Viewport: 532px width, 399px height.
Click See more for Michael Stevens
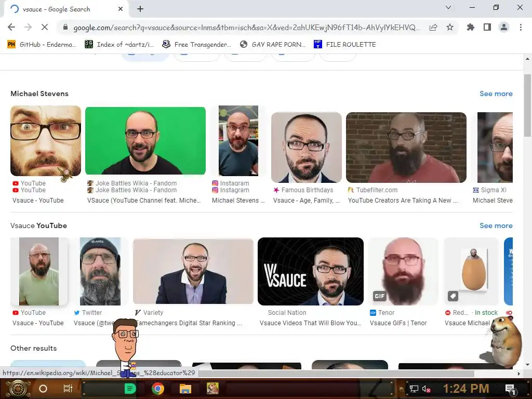496,94
